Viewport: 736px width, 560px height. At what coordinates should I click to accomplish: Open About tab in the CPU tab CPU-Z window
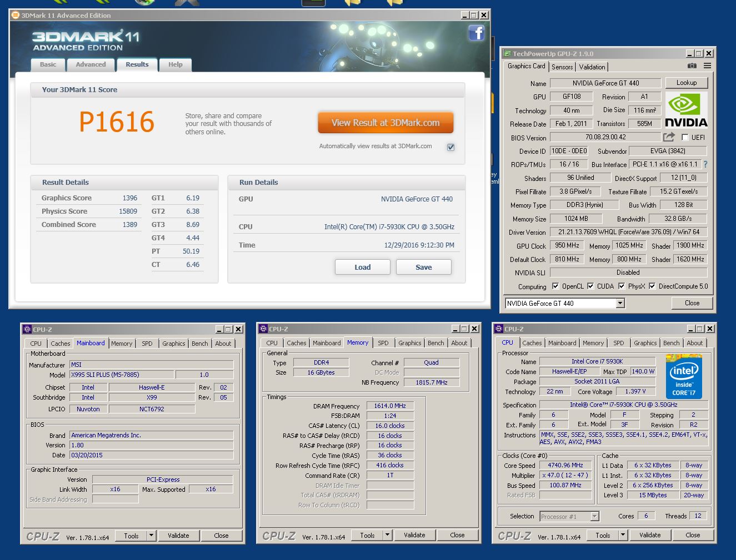(x=694, y=343)
